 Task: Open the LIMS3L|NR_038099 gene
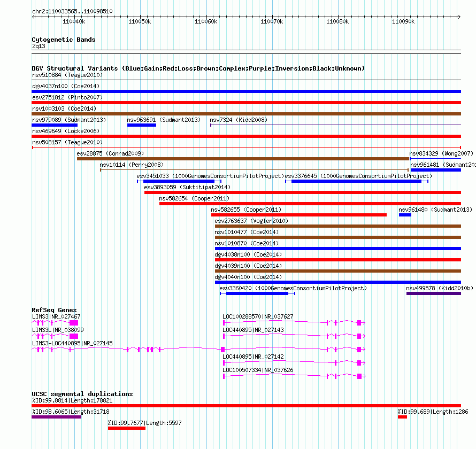click(x=55, y=336)
